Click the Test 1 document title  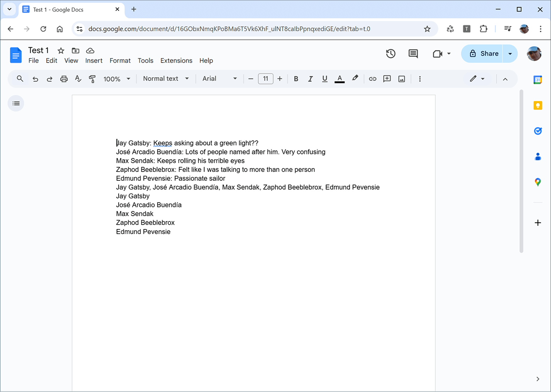38,50
